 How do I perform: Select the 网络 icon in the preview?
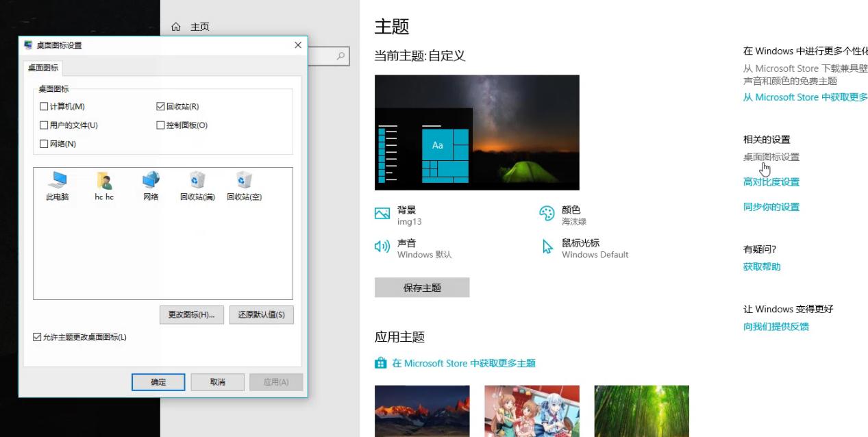[x=150, y=180]
